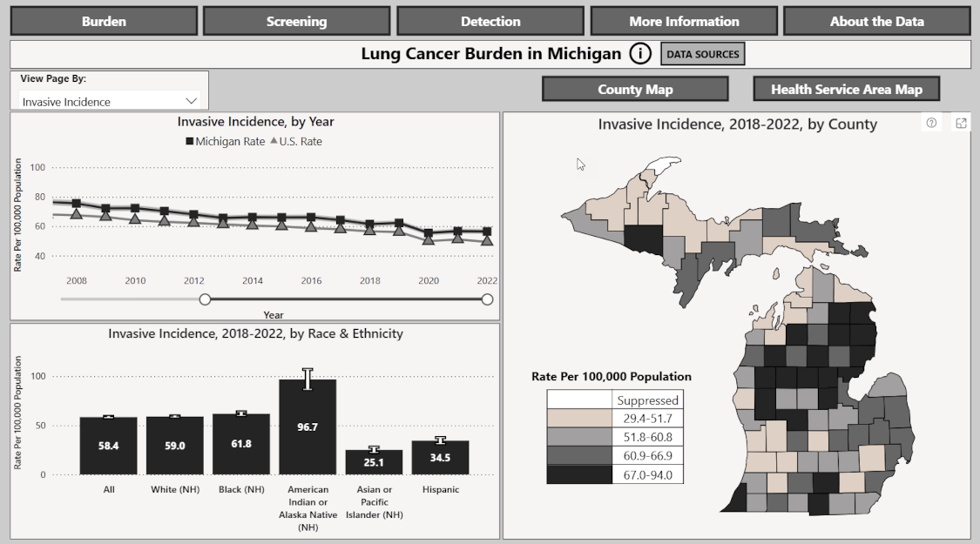The height and width of the screenshot is (544, 980).
Task: Click U.S. Rate legend triangle marker
Action: coord(274,141)
